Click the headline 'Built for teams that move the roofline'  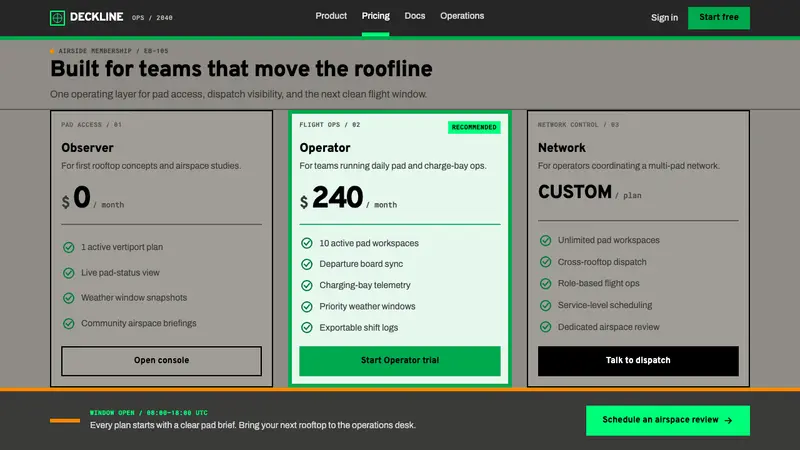(241, 69)
